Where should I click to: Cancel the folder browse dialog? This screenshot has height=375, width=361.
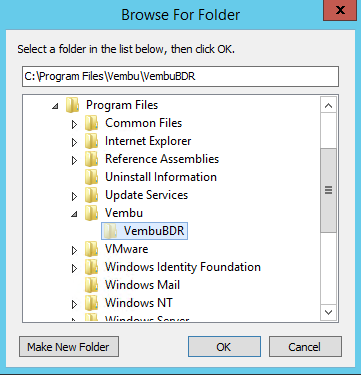(305, 347)
